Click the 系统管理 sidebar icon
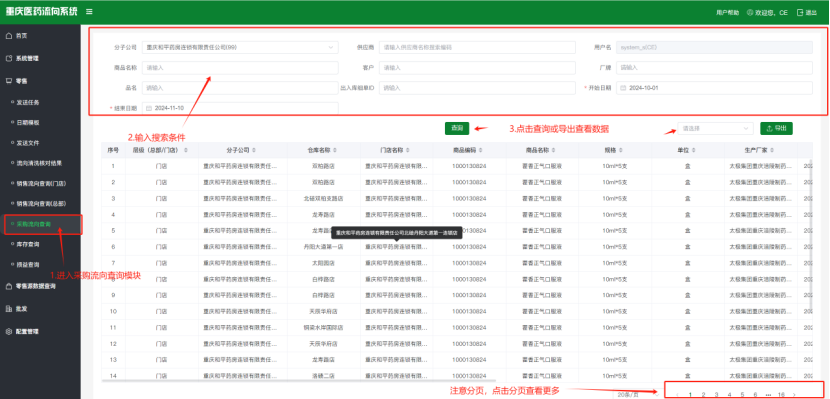Image resolution: width=830 pixels, height=399 pixels. (8, 59)
